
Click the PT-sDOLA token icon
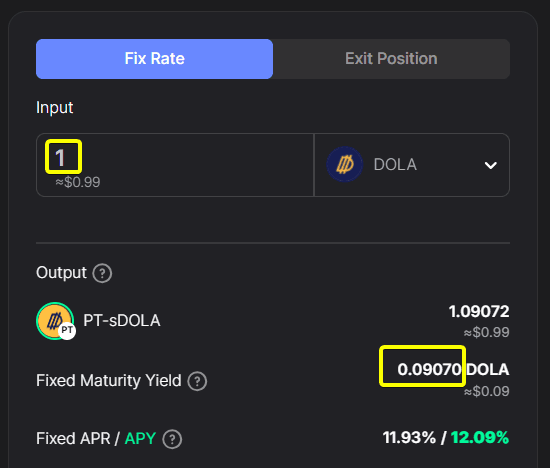pos(55,321)
